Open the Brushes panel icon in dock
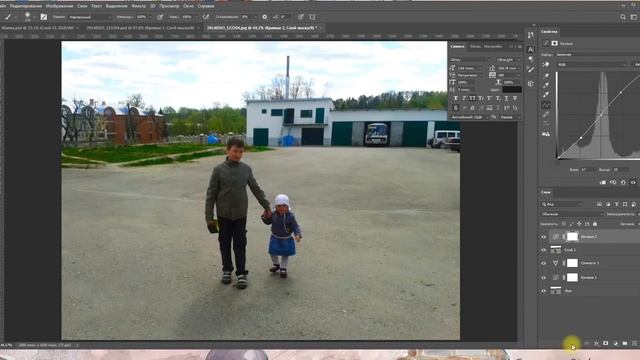640x360 pixels. [x=530, y=70]
